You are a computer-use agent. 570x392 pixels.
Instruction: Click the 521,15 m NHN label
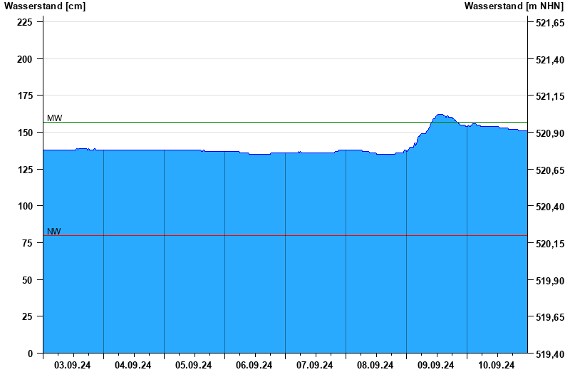pos(550,97)
